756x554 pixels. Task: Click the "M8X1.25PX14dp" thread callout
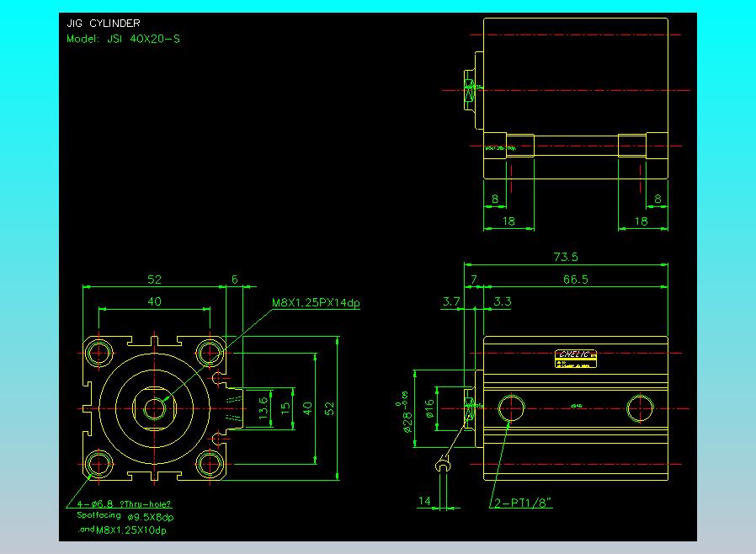click(x=316, y=303)
